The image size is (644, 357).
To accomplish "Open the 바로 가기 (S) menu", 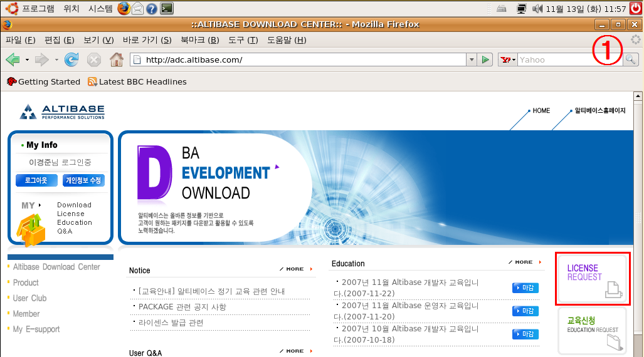I will (147, 40).
